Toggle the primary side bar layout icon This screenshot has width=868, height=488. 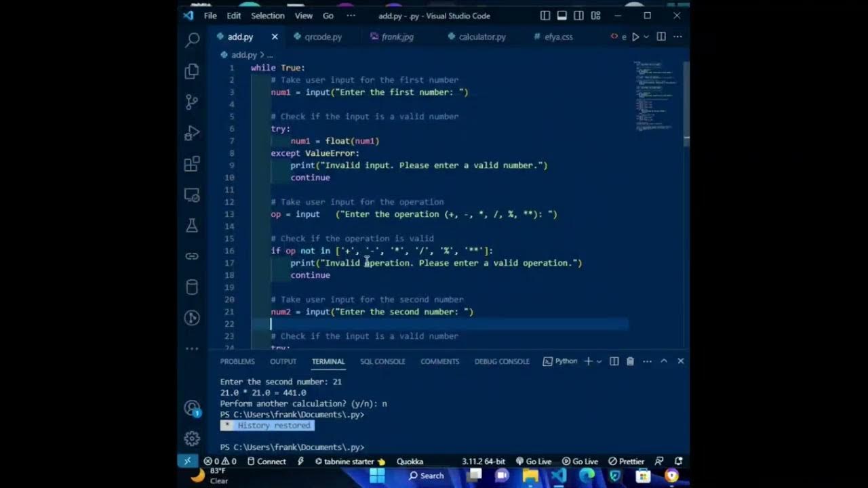click(545, 16)
